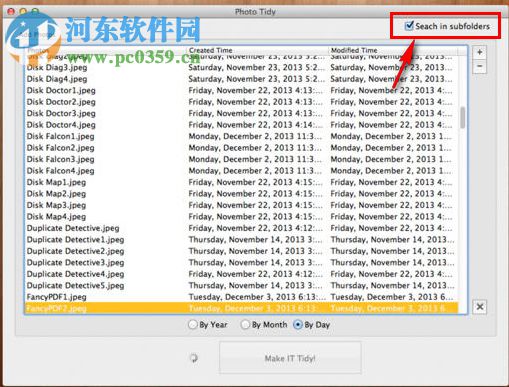Select the Disk Doctor1.jpeg row
The image size is (509, 387).
pos(241,91)
